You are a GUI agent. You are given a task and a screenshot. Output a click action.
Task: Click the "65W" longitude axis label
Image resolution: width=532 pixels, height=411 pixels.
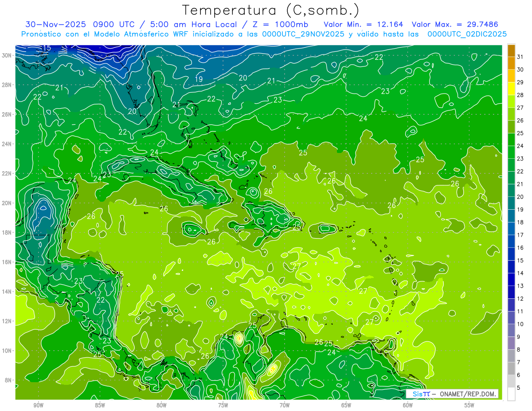tap(346, 405)
